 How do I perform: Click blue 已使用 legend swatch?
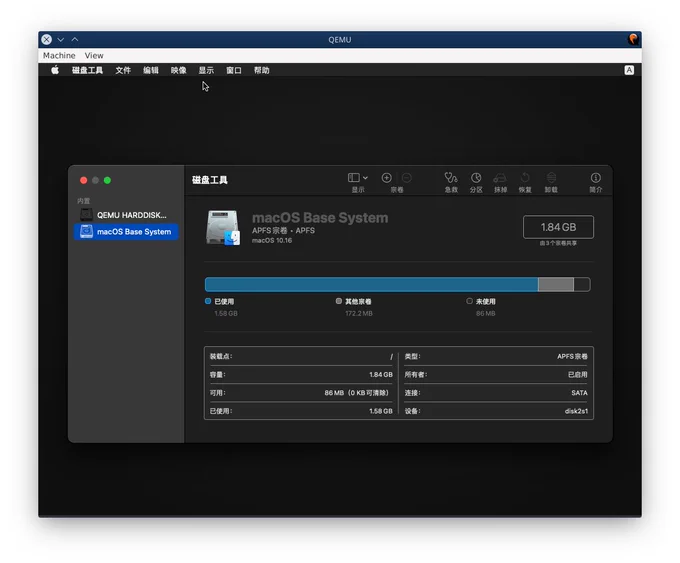208,301
